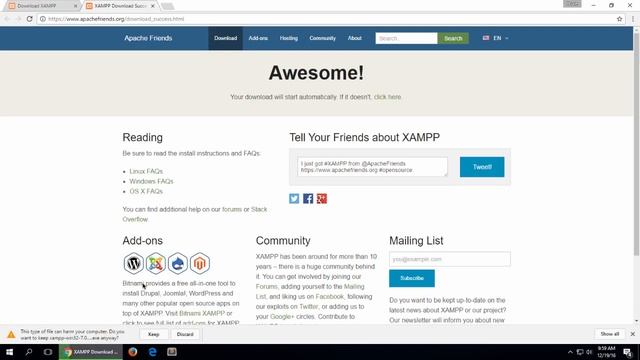Viewport: 640px width, 360px height.
Task: Close the download bar with the X
Action: [633, 334]
